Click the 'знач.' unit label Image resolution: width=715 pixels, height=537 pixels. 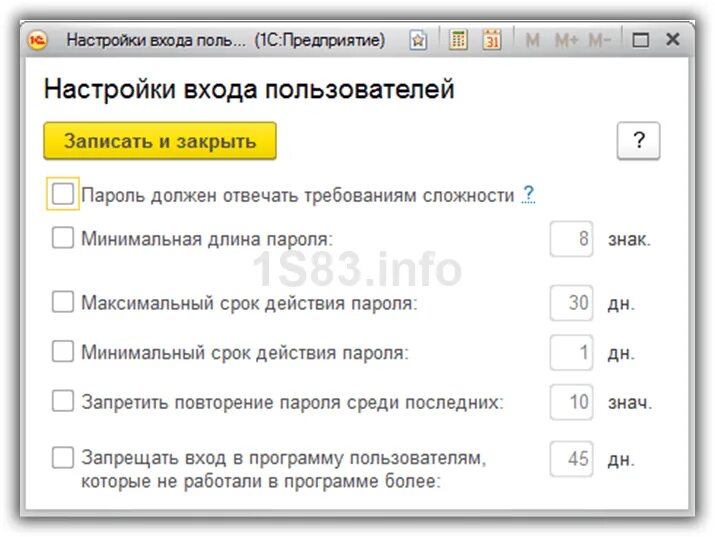[630, 403]
